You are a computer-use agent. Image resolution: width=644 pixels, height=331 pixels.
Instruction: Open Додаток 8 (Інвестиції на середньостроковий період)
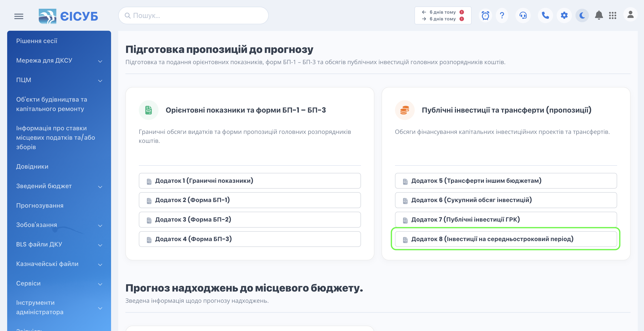tap(506, 239)
